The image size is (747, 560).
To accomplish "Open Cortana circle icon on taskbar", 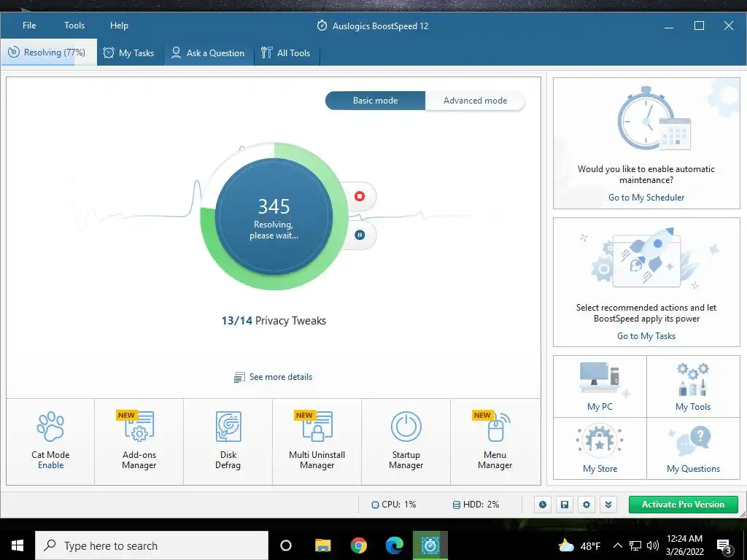I will tap(286, 545).
